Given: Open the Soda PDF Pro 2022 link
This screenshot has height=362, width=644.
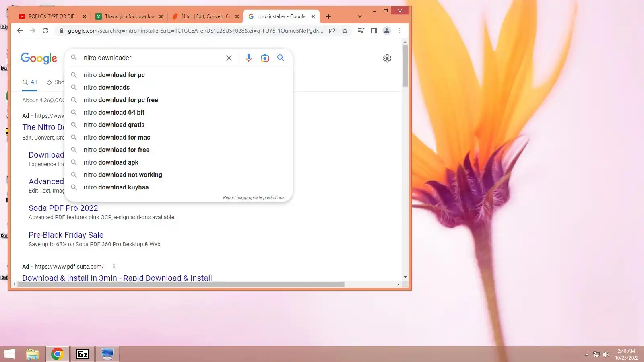Looking at the screenshot, I should click(63, 208).
